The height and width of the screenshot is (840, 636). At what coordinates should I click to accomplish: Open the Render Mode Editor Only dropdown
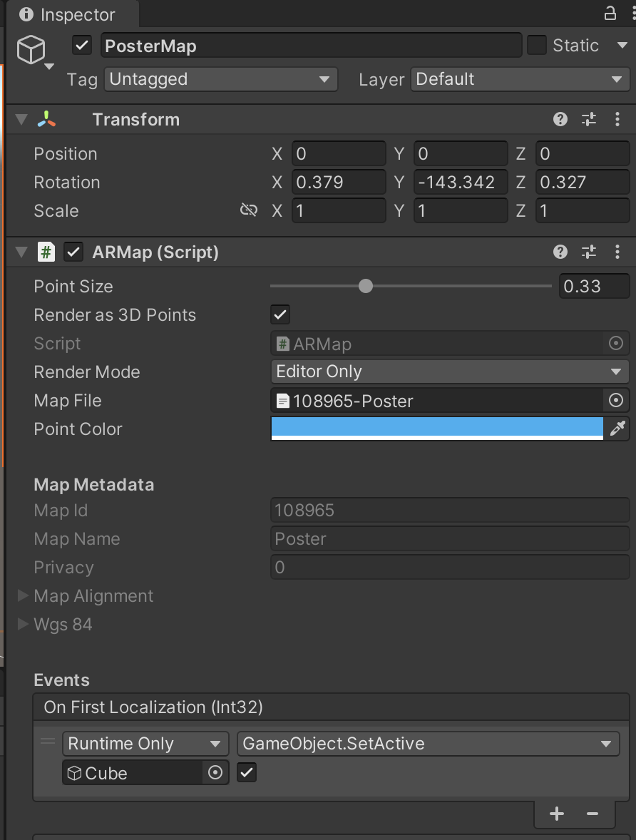[x=449, y=372]
